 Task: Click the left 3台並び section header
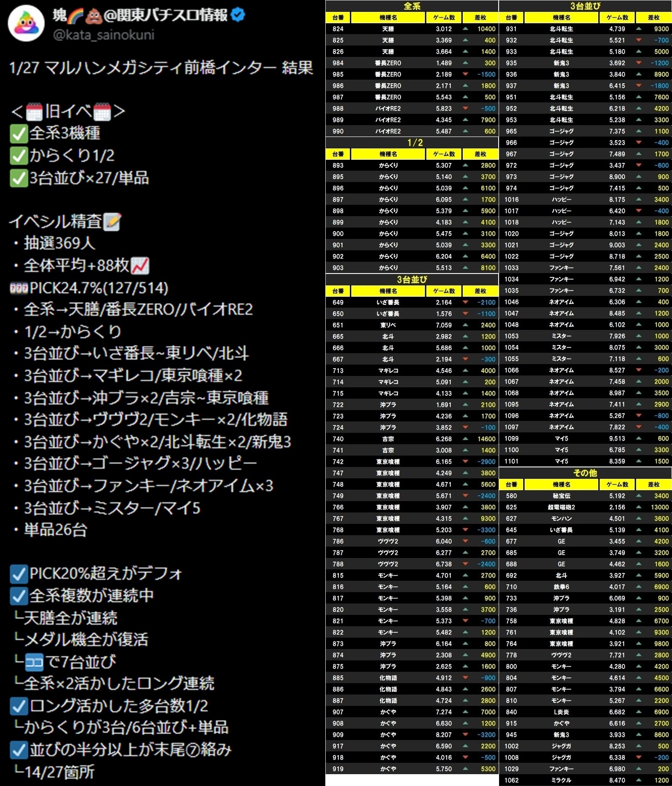coord(412,279)
